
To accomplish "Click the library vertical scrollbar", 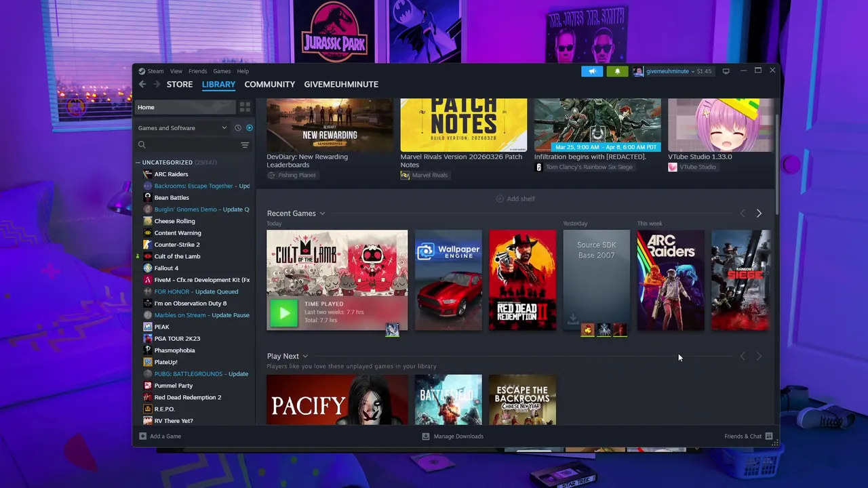I will [776, 166].
